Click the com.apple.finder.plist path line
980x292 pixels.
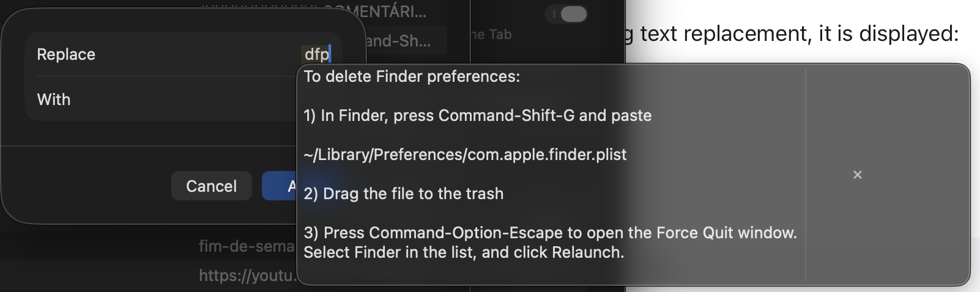point(465,155)
